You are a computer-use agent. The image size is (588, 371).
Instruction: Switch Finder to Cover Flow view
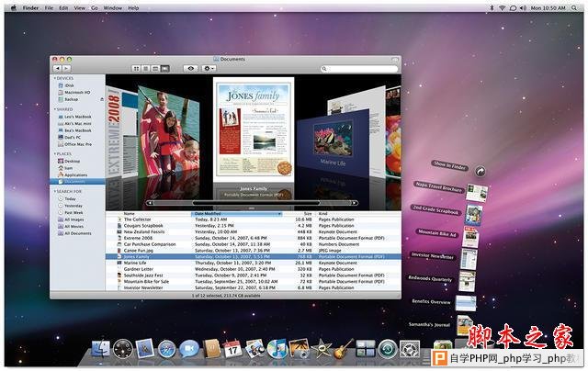[165, 69]
